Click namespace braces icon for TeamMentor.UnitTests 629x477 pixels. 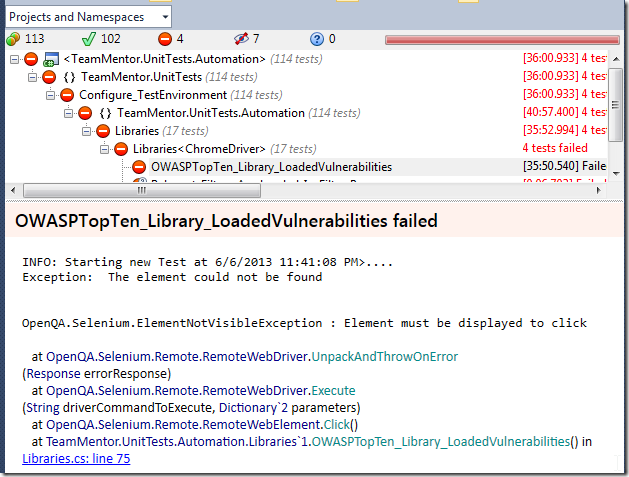click(69, 77)
